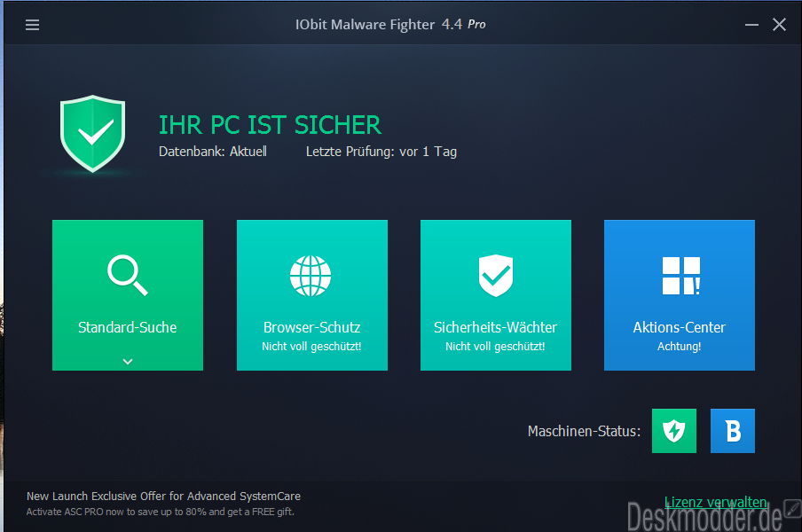Click the 'IHR PC IST SICHER' heading
Viewport: 802px width, 532px height.
coord(270,125)
